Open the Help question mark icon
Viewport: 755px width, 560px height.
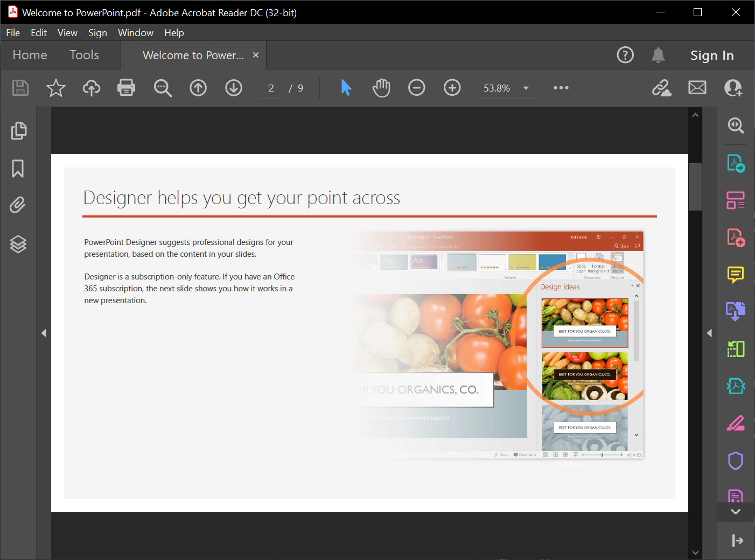[625, 55]
